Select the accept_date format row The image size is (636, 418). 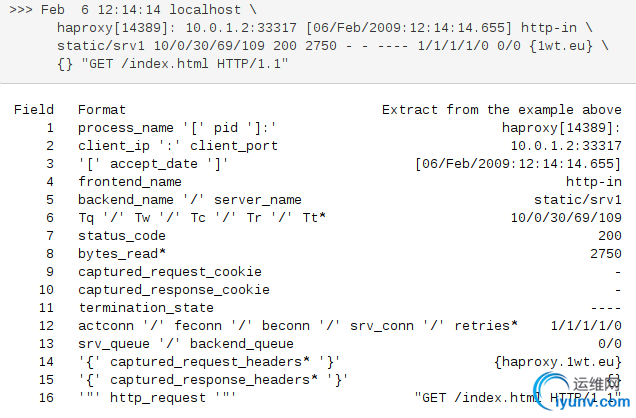tap(153, 164)
